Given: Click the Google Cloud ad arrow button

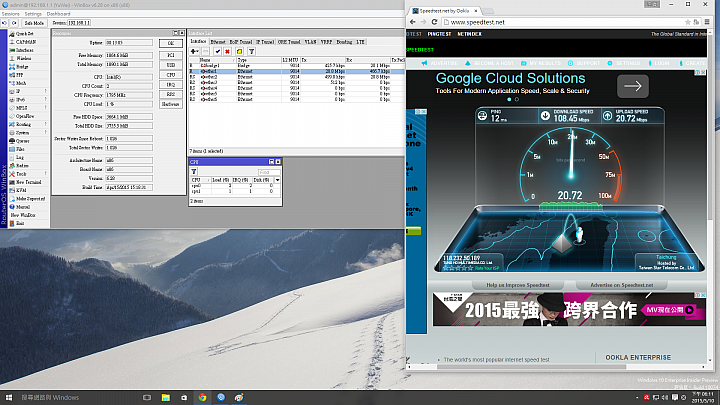Looking at the screenshot, I should 633,86.
